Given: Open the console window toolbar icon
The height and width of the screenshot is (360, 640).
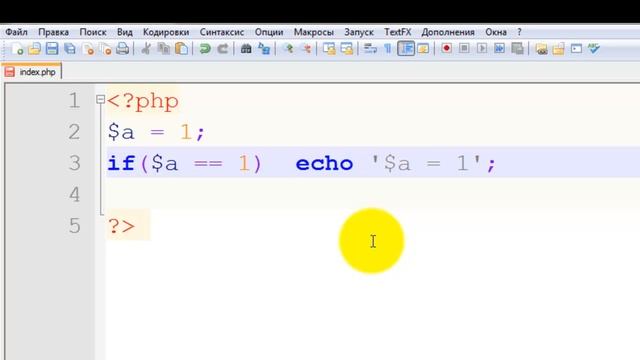Looking at the screenshot, I should 576,49.
